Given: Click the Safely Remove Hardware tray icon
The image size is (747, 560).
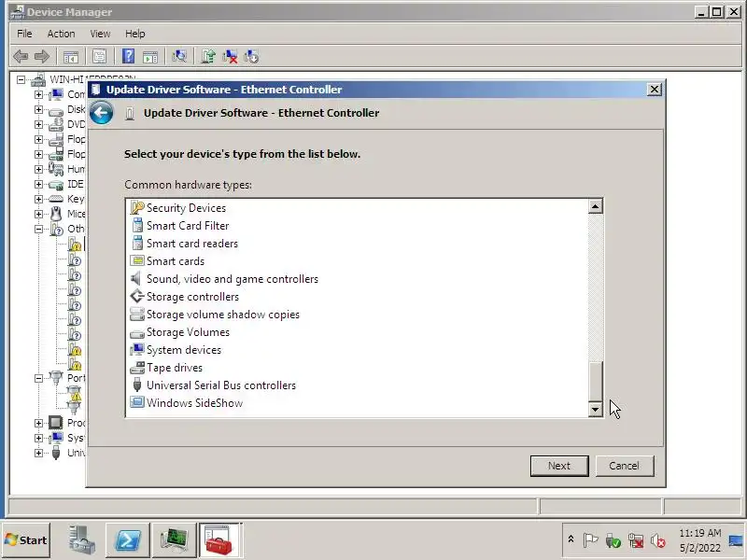Looking at the screenshot, I should click(613, 540).
